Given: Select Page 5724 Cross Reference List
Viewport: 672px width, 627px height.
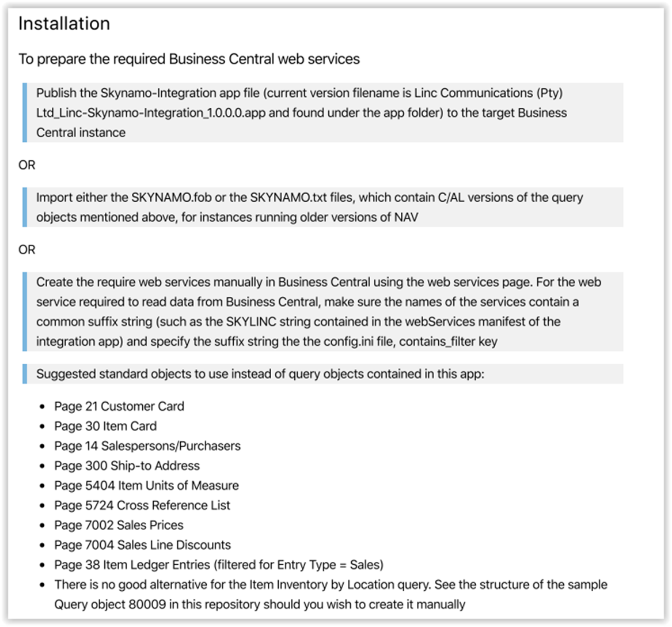Looking at the screenshot, I should click(142, 505).
